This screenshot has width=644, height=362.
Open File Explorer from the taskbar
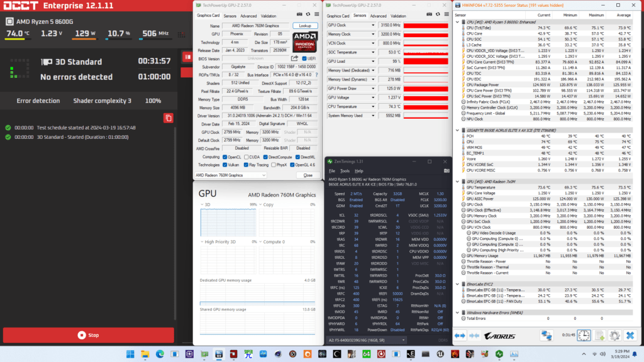[x=145, y=354]
